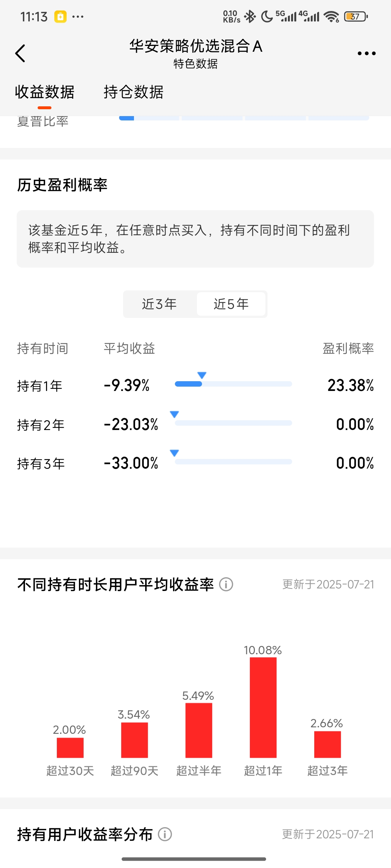Tap the blue marker on 持有3年 bar
This screenshot has width=391, height=868.
175,453
